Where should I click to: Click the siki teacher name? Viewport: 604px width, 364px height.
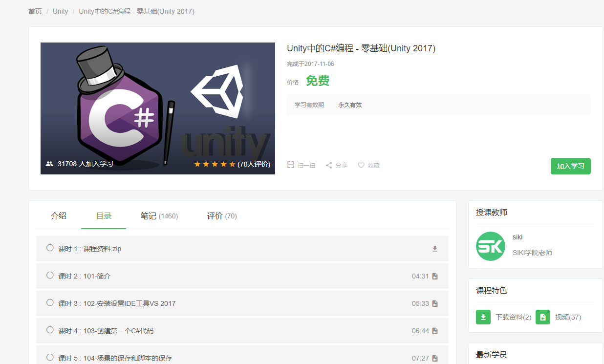(518, 237)
